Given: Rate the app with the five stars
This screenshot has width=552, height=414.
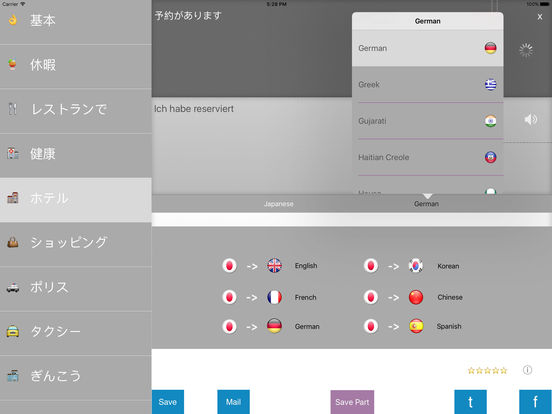Looking at the screenshot, I should [x=487, y=370].
